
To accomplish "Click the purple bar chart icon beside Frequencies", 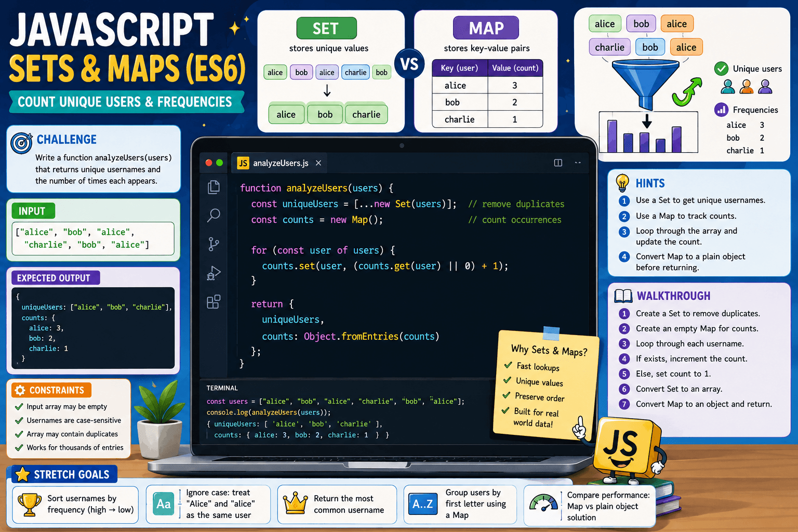I will 721,110.
